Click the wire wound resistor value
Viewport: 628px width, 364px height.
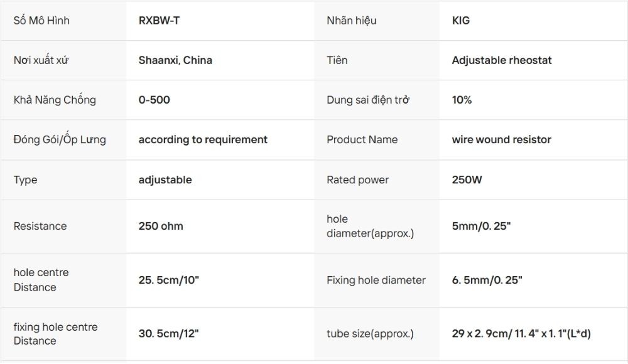tap(501, 139)
